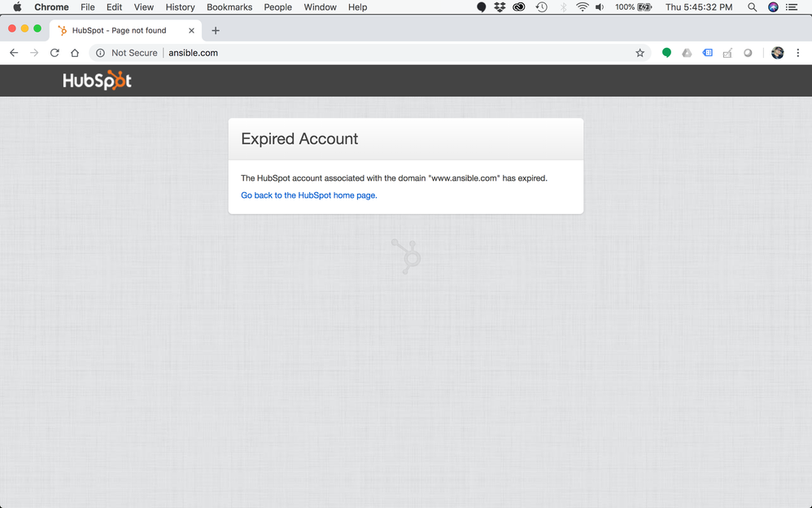Click the HubSpot logo in header
Screen dimensions: 812x508
pos(97,81)
